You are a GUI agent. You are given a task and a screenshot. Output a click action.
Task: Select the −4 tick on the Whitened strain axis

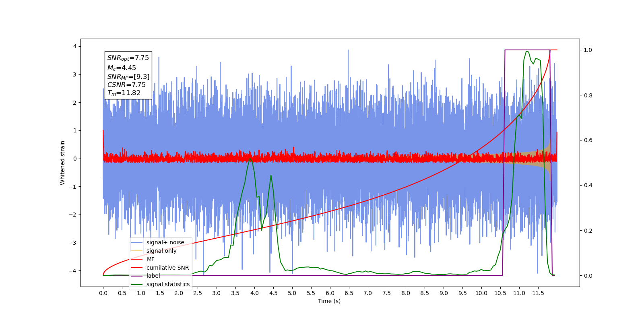point(72,271)
